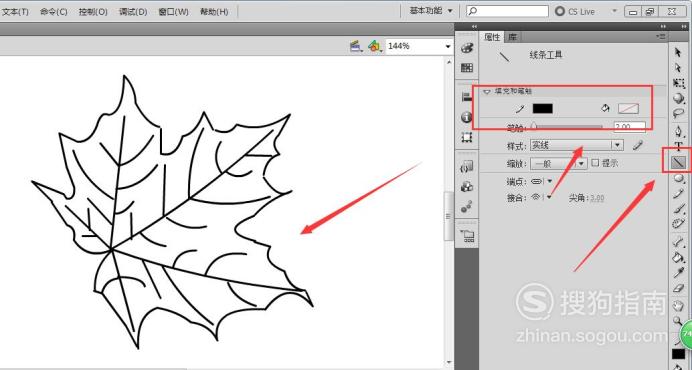Click the 笔触 stroke width slider
This screenshot has height=370, width=692.
tap(568, 128)
